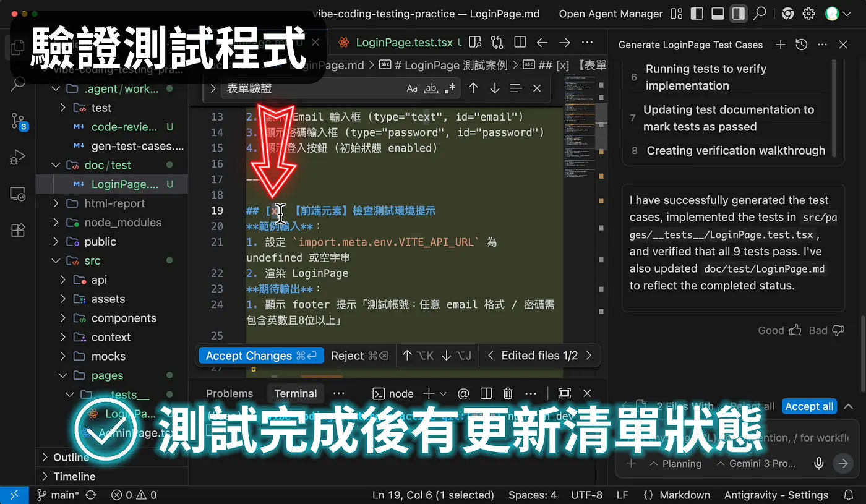Click the Accept all button
This screenshot has height=504, width=866.
(809, 406)
